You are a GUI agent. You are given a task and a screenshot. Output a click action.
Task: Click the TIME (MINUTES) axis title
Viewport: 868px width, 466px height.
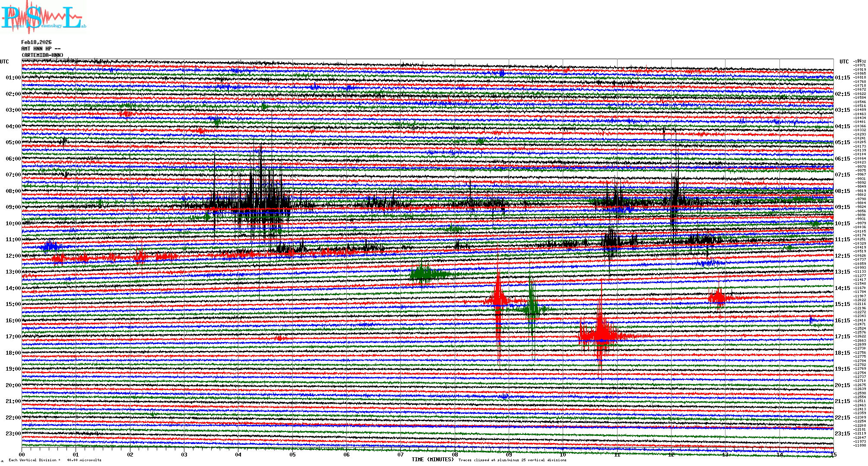pyautogui.click(x=433, y=460)
